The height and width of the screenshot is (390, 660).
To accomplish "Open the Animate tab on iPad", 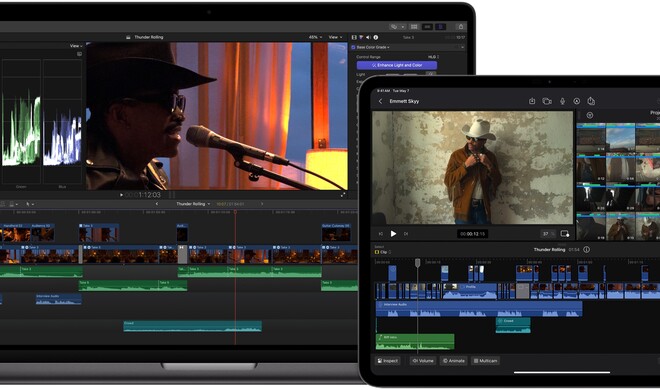I will [x=454, y=361].
